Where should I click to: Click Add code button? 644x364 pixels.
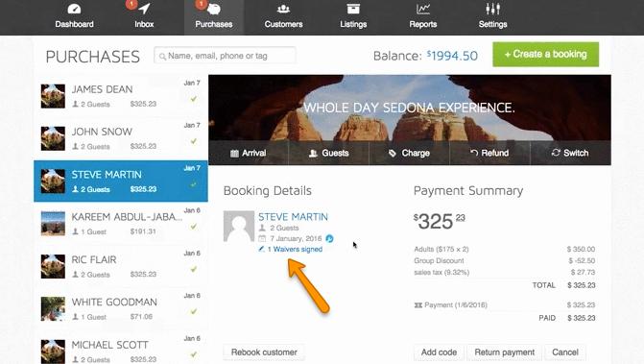439,352
